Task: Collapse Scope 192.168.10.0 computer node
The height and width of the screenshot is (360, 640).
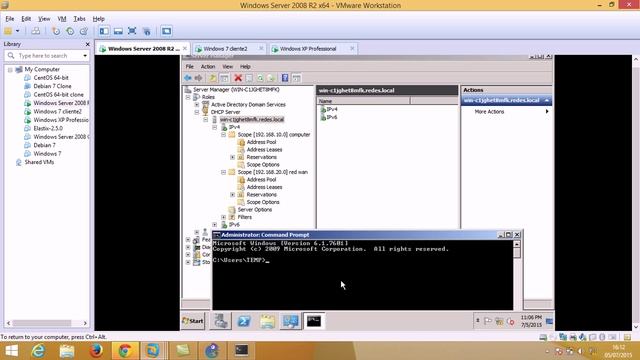Action: (x=224, y=134)
